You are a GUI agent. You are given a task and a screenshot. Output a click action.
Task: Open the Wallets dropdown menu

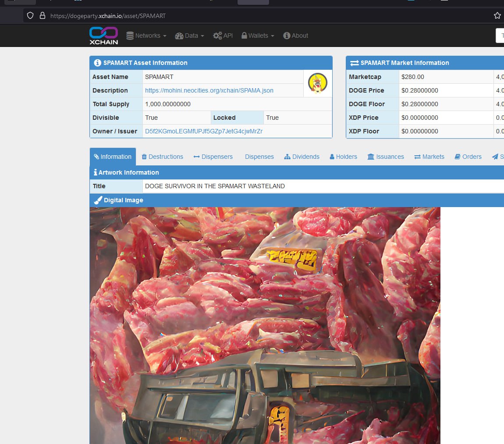258,36
